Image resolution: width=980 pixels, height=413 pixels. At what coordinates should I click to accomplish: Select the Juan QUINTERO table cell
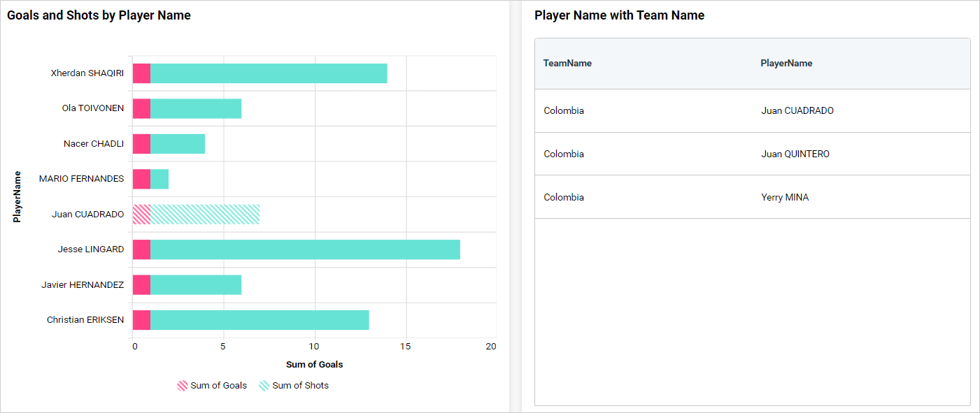(x=795, y=154)
